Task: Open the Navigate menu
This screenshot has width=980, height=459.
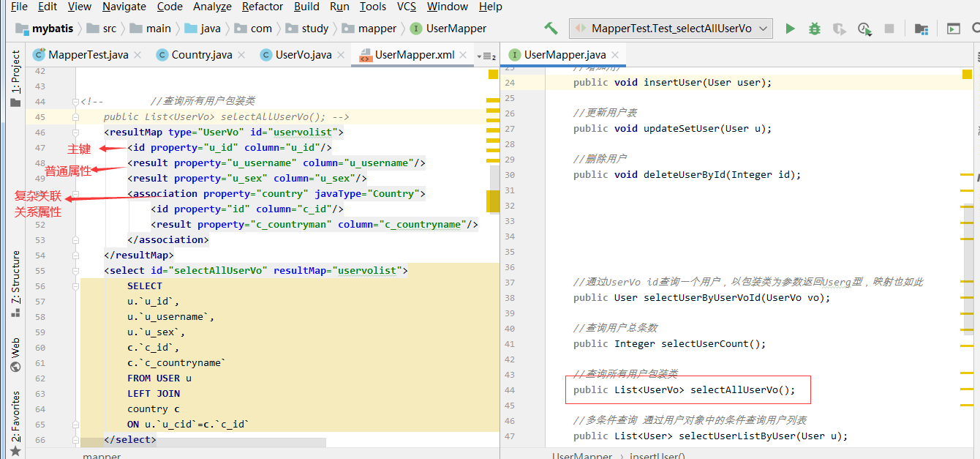Action: [124, 7]
